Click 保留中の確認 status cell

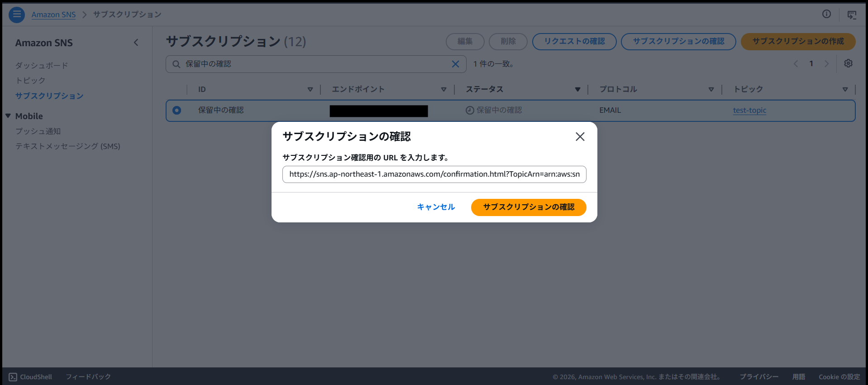click(494, 110)
